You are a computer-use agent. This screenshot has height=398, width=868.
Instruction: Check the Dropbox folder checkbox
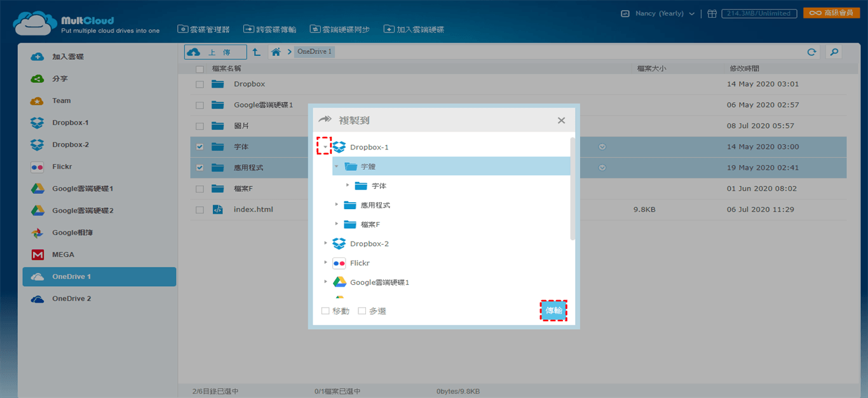click(x=200, y=84)
